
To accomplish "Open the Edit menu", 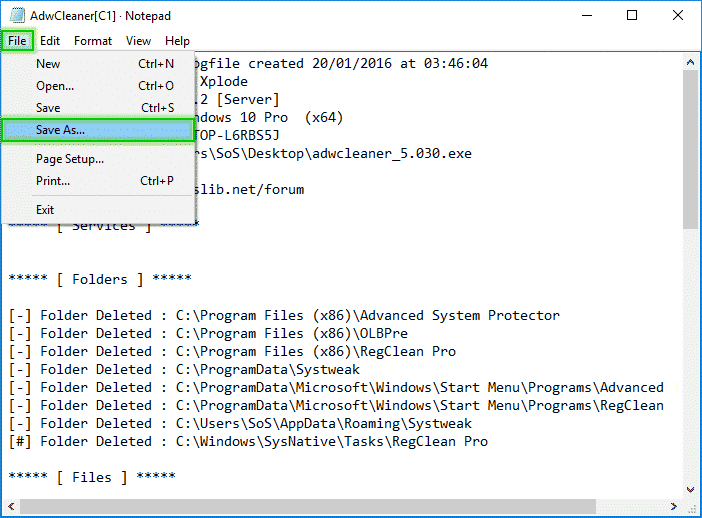I will click(x=50, y=41).
